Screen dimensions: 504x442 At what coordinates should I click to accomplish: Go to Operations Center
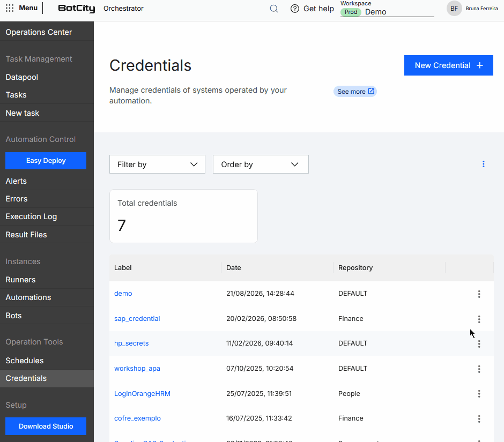(x=47, y=32)
